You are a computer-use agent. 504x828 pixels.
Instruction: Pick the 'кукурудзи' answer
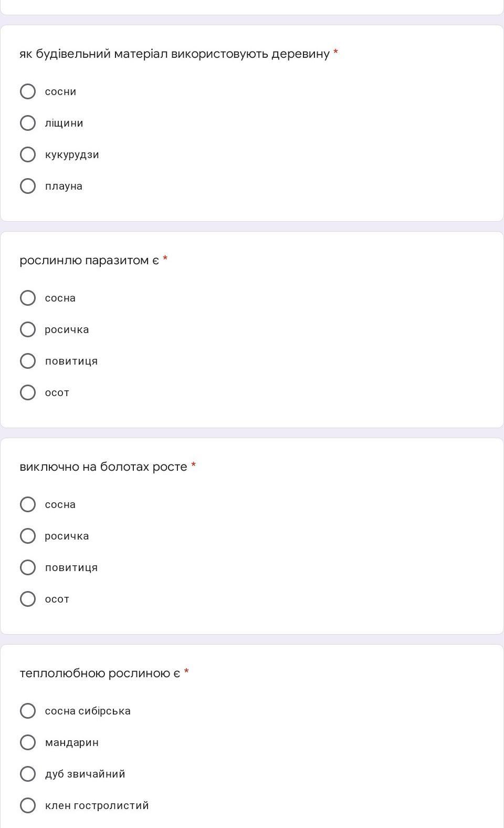click(28, 154)
